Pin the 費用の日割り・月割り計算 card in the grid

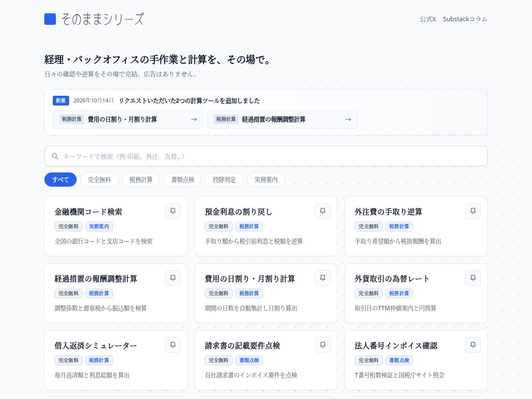[x=323, y=278]
